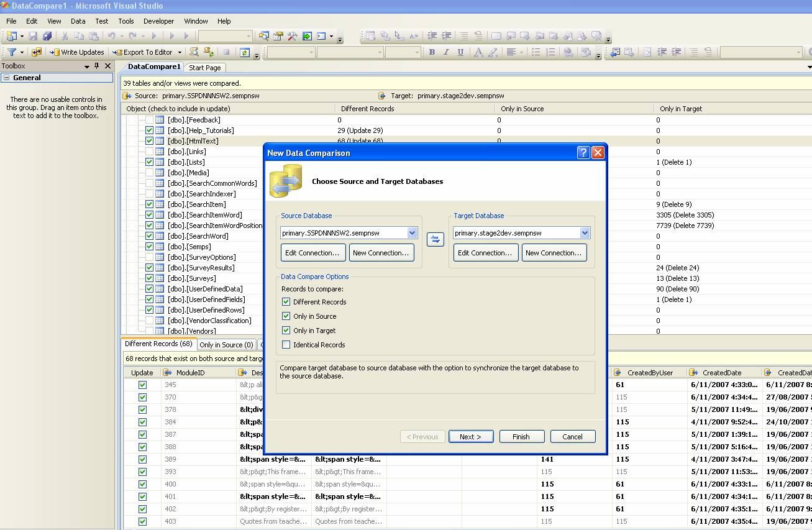Click the Paste clipboard icon

point(94,36)
